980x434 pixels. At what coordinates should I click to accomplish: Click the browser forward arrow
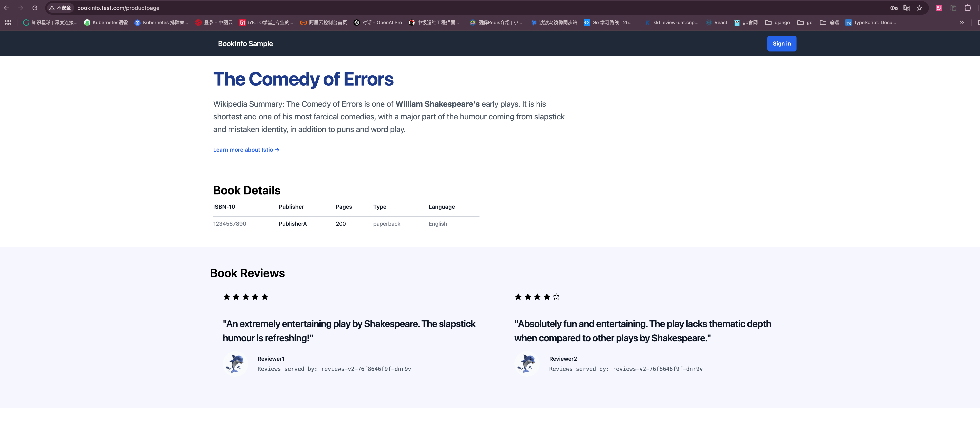coord(21,8)
